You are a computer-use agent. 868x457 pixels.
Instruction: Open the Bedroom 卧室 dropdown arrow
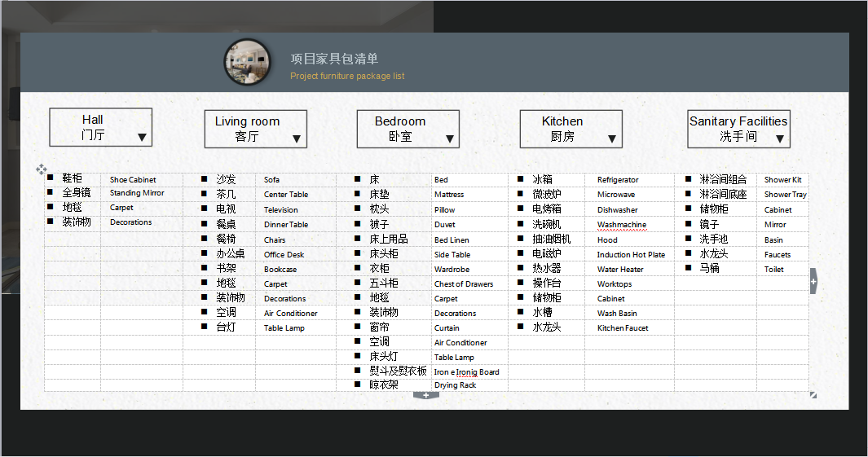coord(449,139)
